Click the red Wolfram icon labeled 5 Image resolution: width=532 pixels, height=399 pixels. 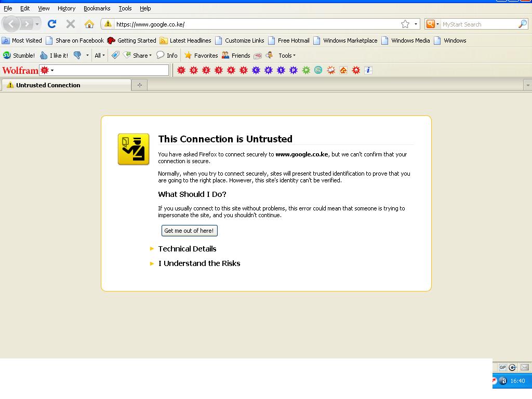(244, 70)
